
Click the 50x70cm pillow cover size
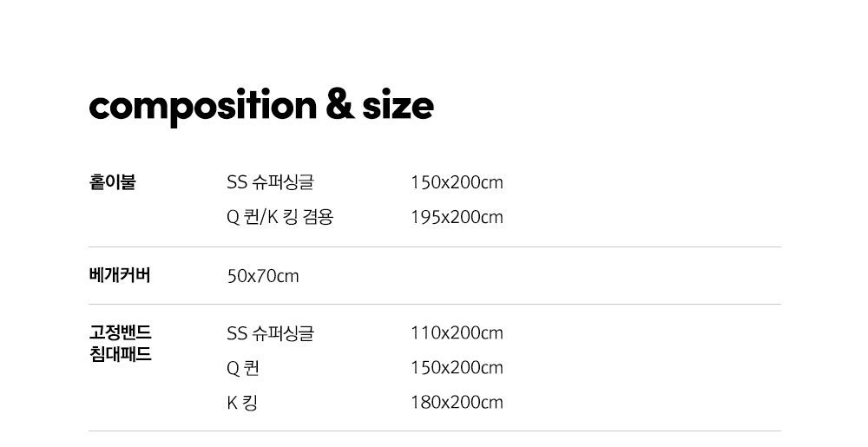click(x=263, y=276)
